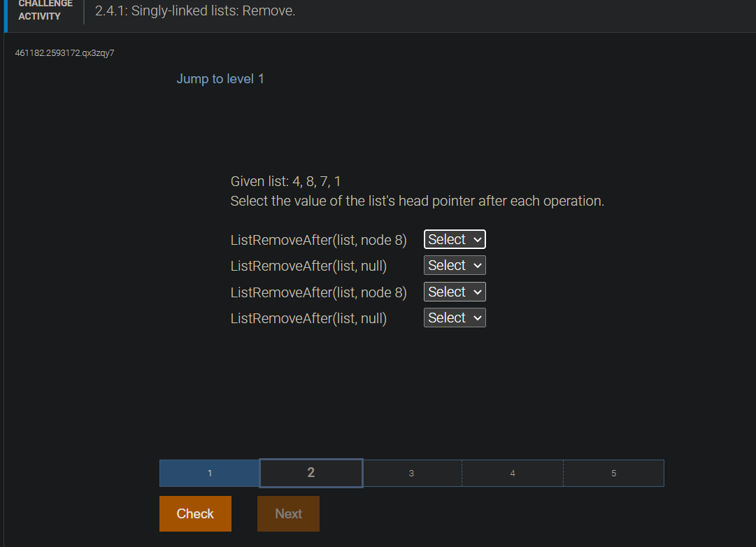Open level 3 of the activity
Image resolution: width=756 pixels, height=547 pixels.
[x=411, y=473]
